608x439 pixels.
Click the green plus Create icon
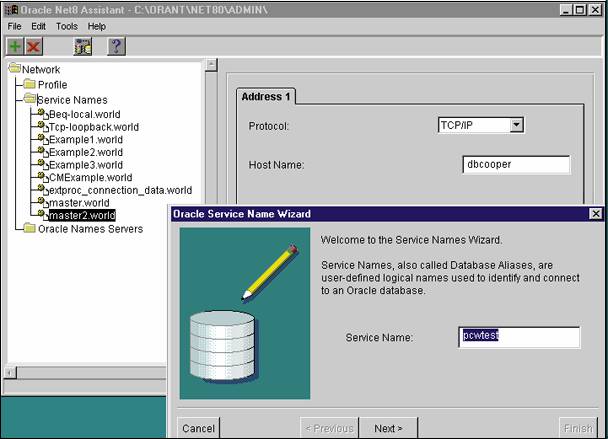14,46
